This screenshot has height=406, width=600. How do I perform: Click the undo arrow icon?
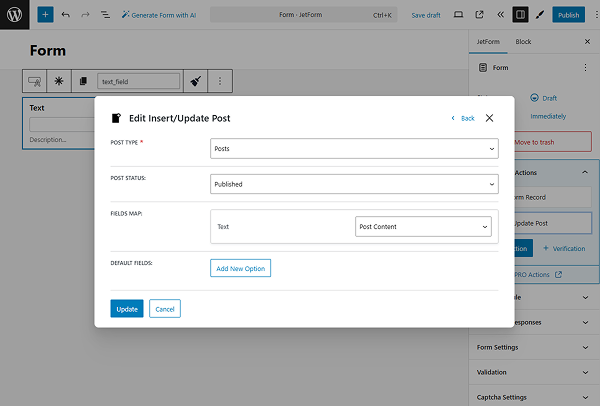tap(65, 15)
